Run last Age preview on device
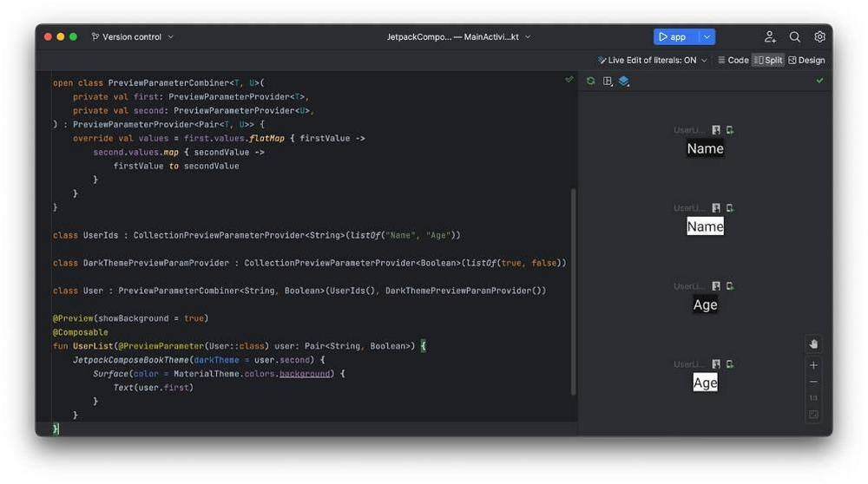Viewport: 868px width, 484px height. (x=730, y=364)
